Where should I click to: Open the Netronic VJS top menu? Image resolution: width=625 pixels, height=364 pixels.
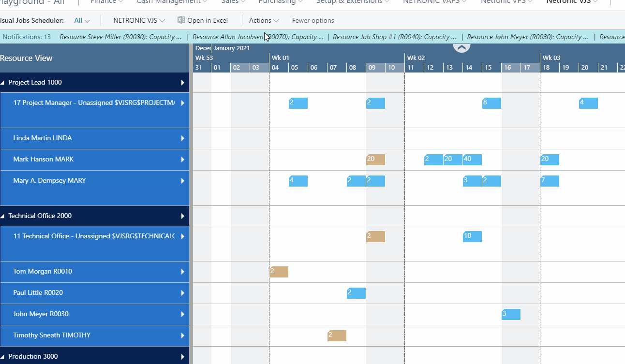[572, 2]
